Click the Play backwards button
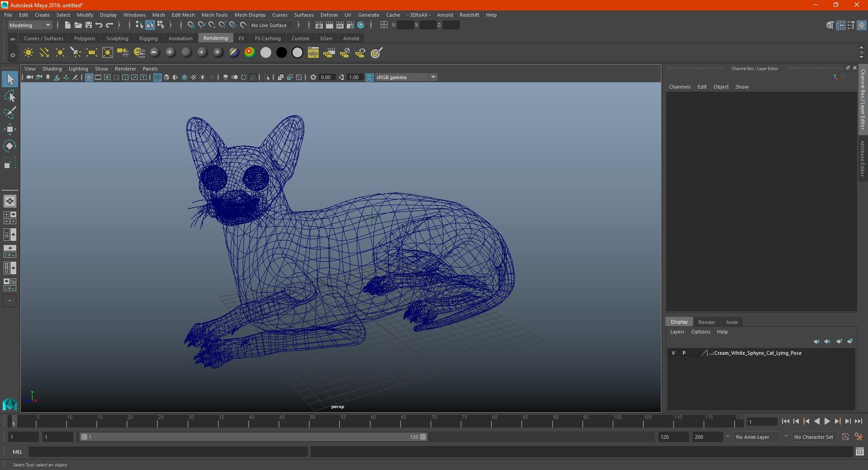 pyautogui.click(x=817, y=421)
